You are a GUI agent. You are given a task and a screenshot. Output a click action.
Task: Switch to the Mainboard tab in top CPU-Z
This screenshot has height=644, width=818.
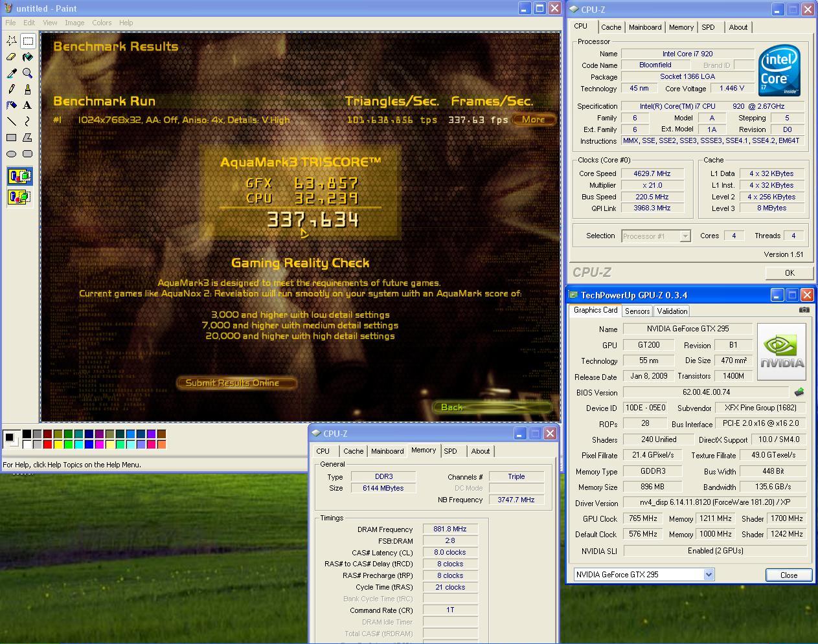coord(645,27)
